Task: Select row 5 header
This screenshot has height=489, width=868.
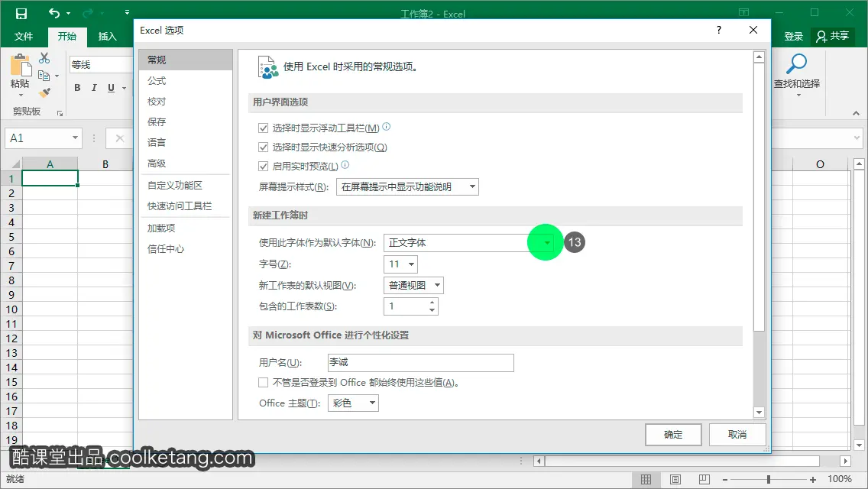Action: (x=11, y=237)
